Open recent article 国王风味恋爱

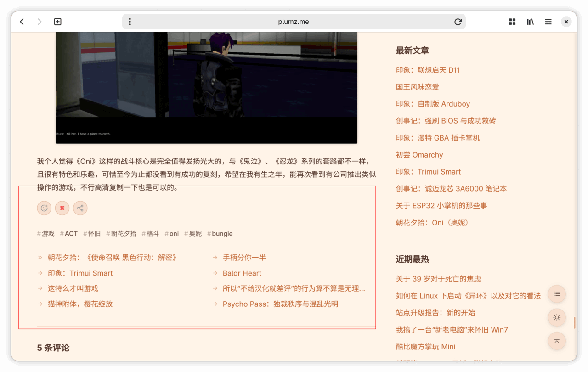418,87
